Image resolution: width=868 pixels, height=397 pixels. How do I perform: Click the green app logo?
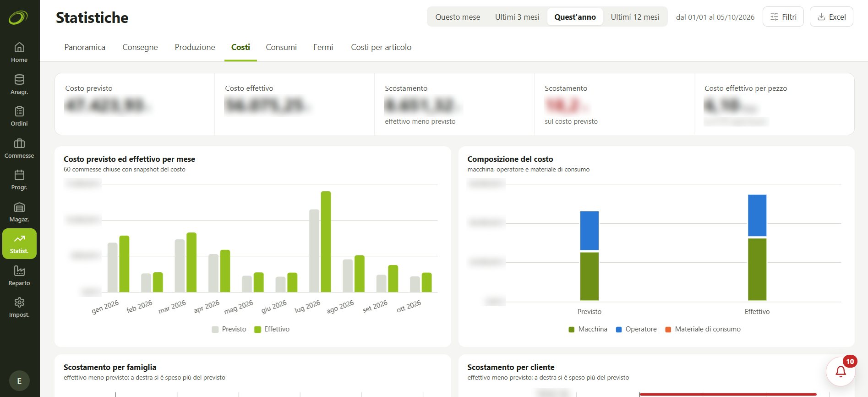18,18
